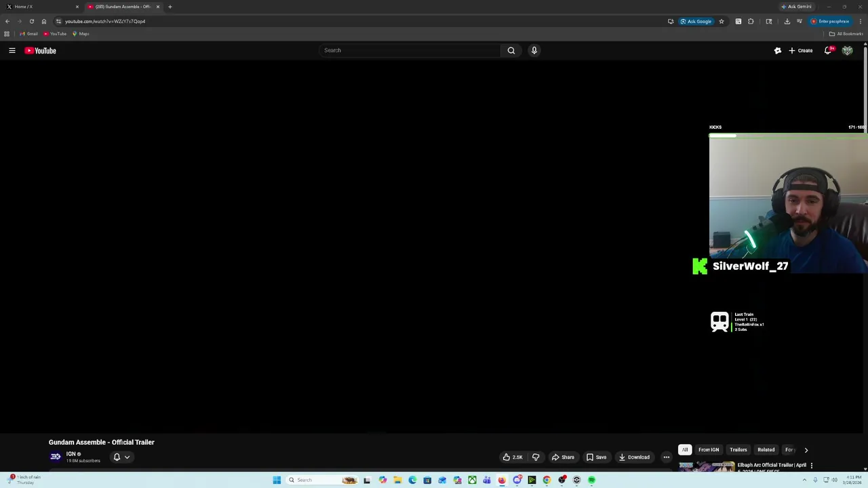Open more actions ellipsis under video
Image resolution: width=868 pixels, height=488 pixels.
[666, 457]
